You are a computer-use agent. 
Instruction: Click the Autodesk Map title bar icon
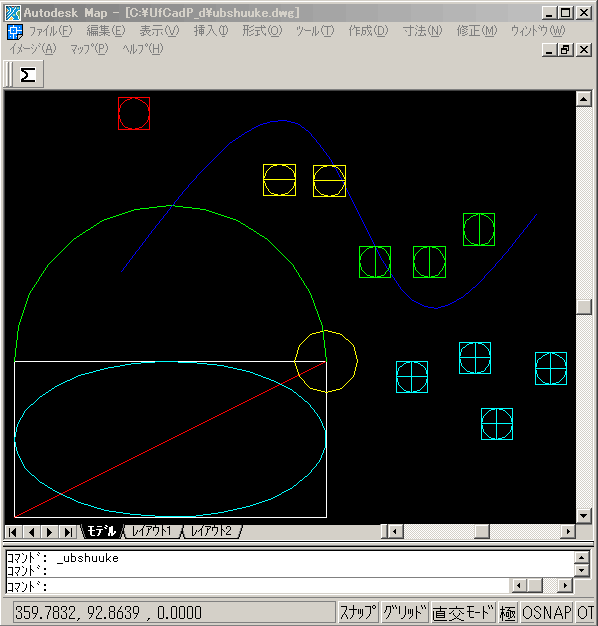pyautogui.click(x=13, y=13)
